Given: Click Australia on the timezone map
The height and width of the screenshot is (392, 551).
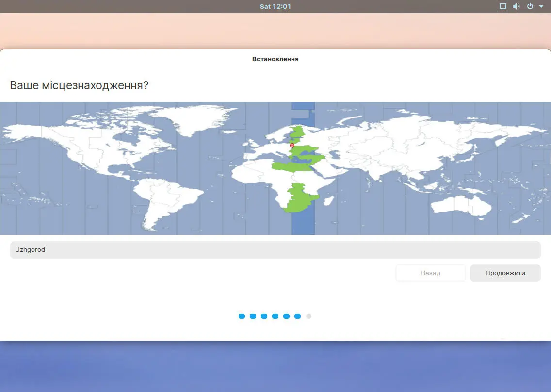Looking at the screenshot, I should tap(460, 205).
